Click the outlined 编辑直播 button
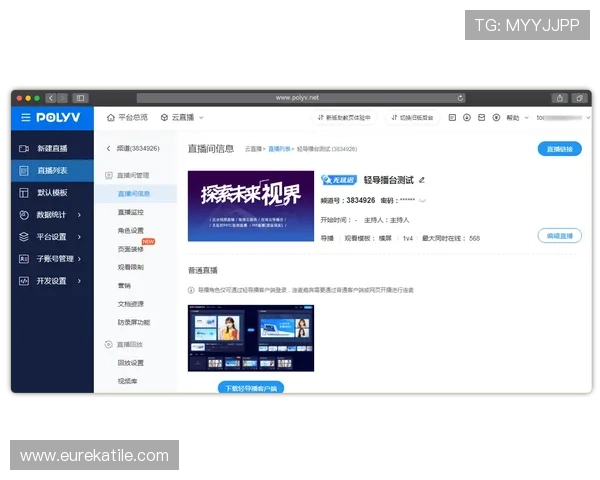This screenshot has width=600, height=480. [559, 236]
